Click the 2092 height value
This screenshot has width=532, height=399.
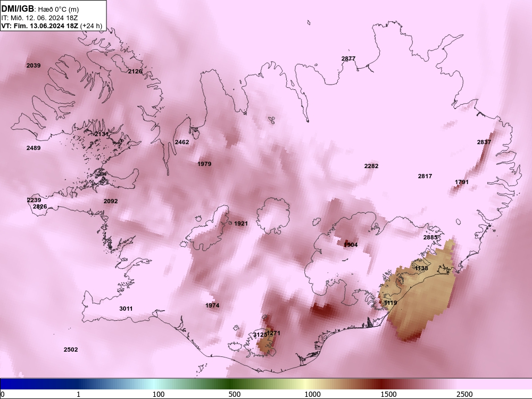click(111, 201)
